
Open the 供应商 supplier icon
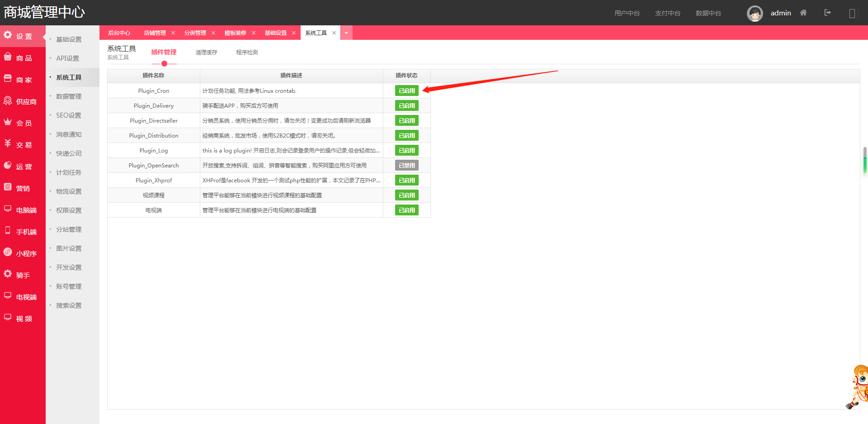click(8, 100)
